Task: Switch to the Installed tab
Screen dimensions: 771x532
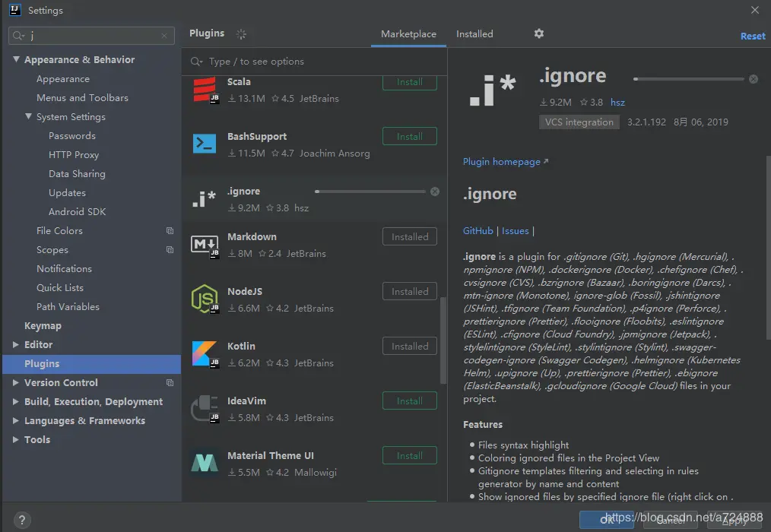Action: click(x=474, y=34)
